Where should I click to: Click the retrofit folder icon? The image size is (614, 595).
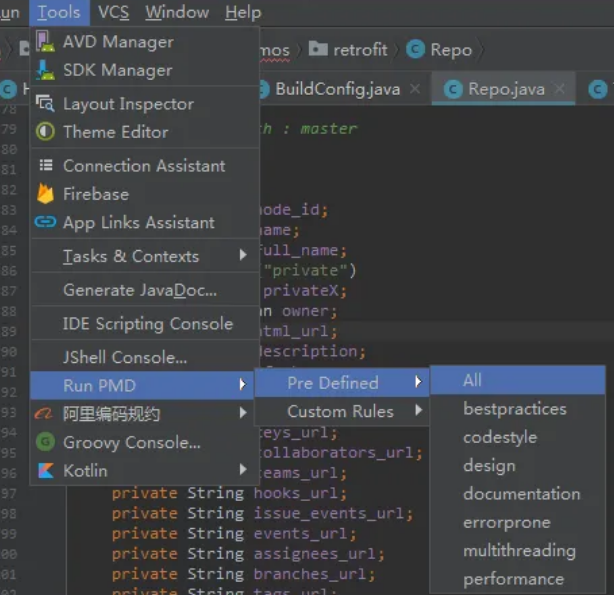coord(318,49)
